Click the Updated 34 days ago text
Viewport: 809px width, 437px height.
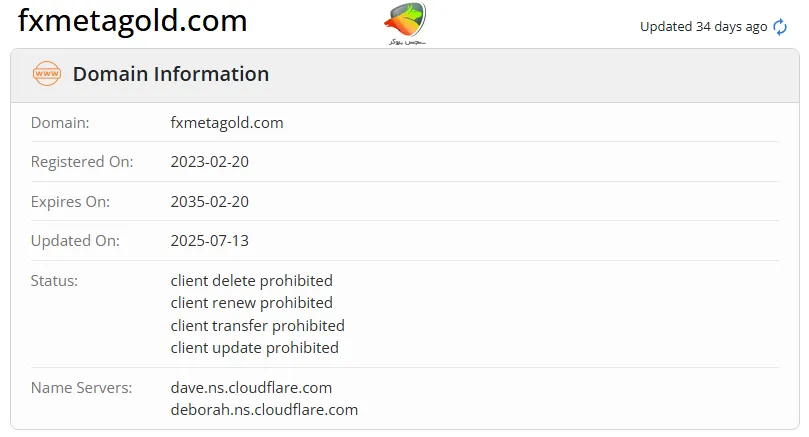tap(703, 27)
